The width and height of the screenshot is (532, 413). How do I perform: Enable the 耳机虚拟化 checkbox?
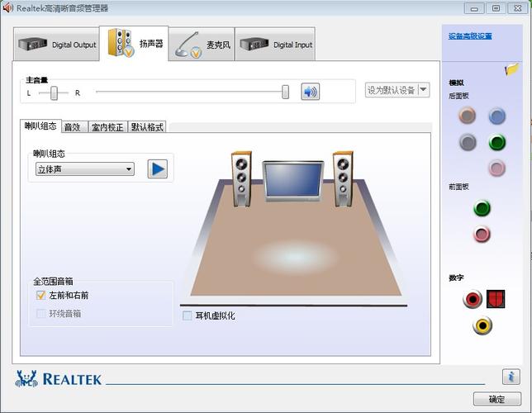[x=187, y=316]
